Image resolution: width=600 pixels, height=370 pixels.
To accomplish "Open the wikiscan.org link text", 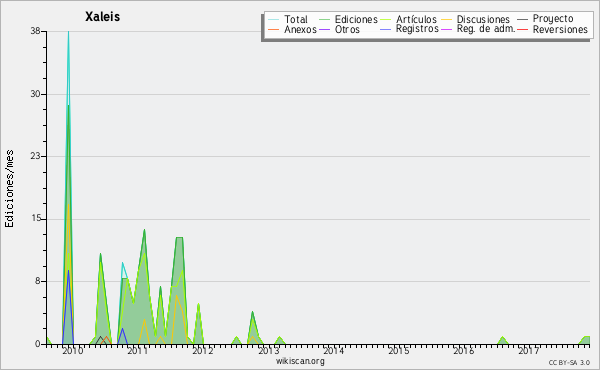I will tap(300, 361).
